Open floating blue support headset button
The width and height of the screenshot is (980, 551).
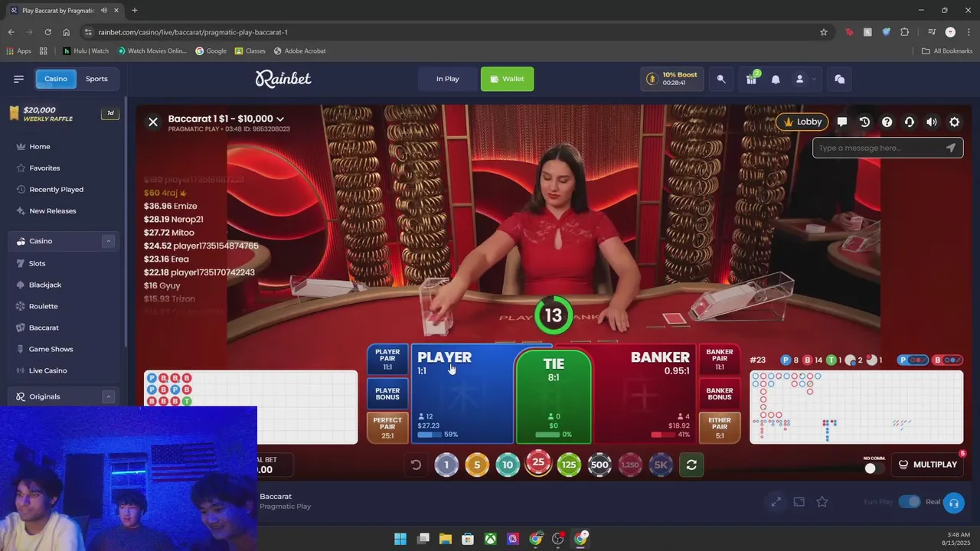coord(954,503)
